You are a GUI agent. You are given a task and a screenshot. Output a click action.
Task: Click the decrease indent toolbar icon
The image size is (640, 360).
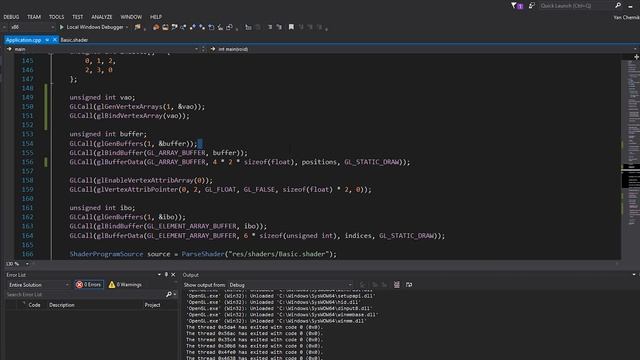[x=248, y=27]
